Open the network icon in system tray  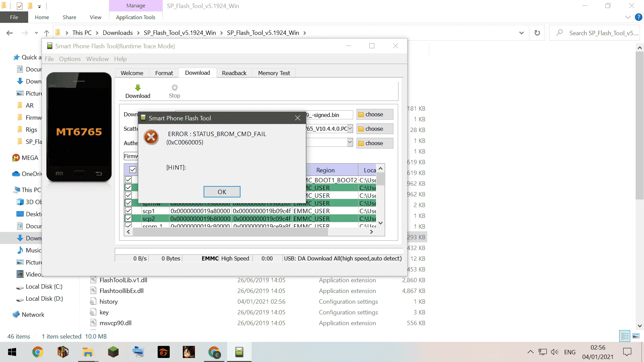[542, 352]
